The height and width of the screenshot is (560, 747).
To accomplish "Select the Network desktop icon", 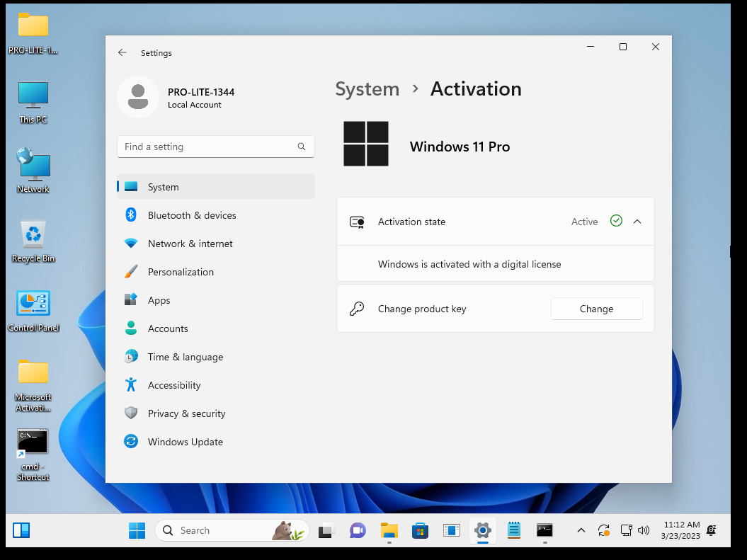I will [x=33, y=171].
